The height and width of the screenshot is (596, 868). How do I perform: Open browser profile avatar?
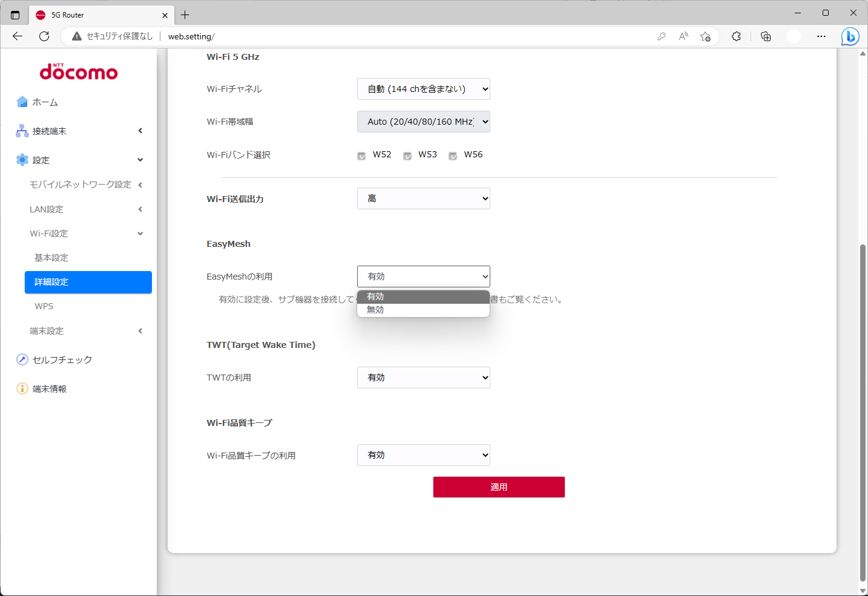pyautogui.click(x=794, y=36)
